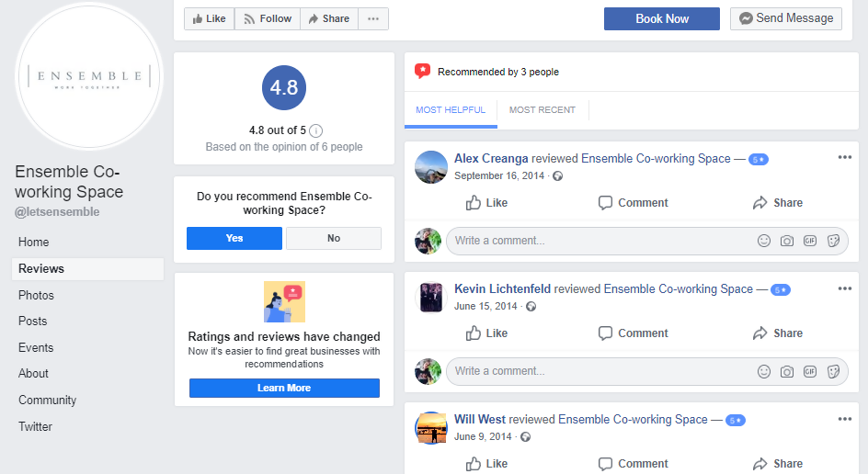Click Alex Creanga's avatar photo
868x474 pixels.
[x=431, y=167]
